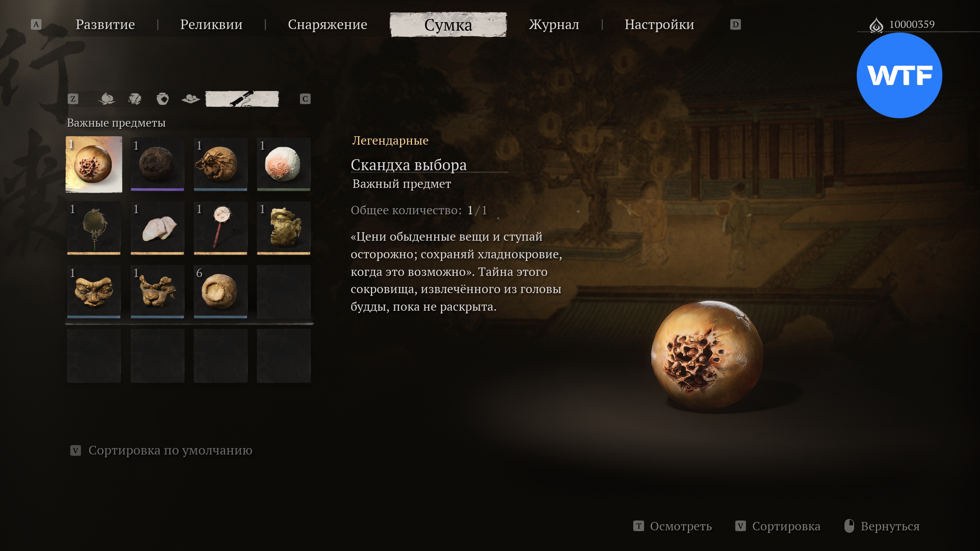
Task: Select the item with quantity 6
Action: [x=220, y=292]
